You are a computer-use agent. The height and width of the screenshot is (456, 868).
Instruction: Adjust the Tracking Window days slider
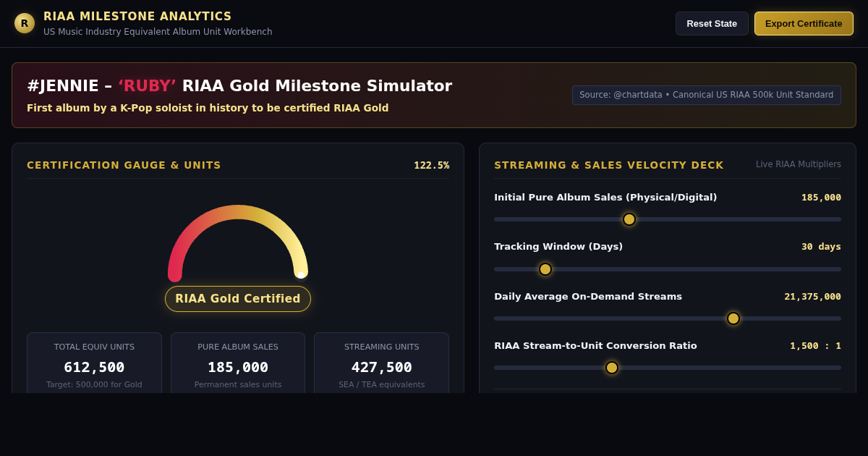[x=668, y=269]
